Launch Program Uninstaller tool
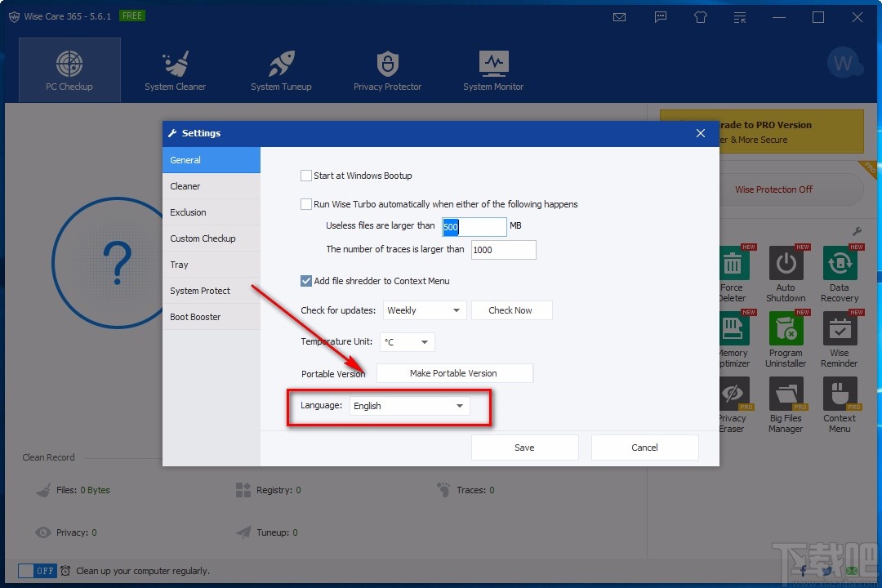The width and height of the screenshot is (882, 588). [786, 339]
